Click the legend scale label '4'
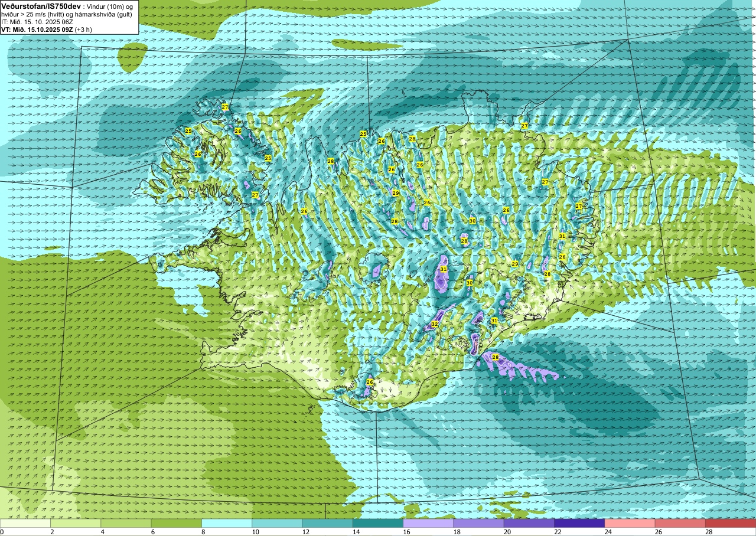Viewport: 756px width, 536px height. (x=102, y=532)
